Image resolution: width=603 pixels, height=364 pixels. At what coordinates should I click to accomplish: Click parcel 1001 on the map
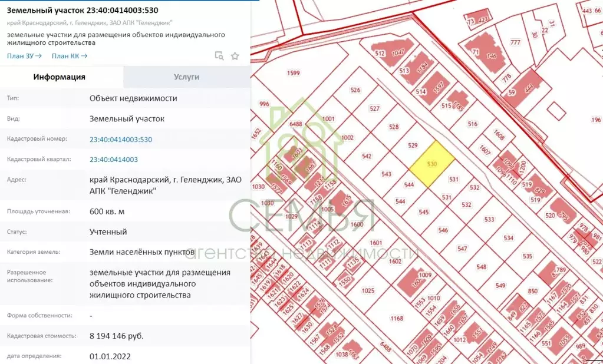328,119
